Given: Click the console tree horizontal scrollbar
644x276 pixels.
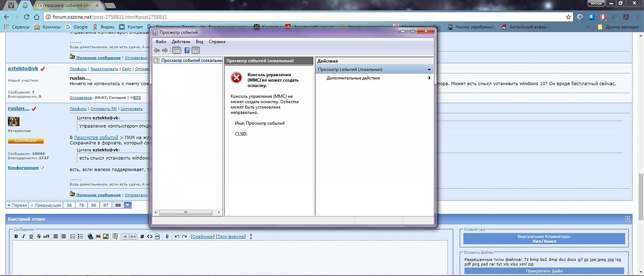Looking at the screenshot, I should (x=186, y=213).
